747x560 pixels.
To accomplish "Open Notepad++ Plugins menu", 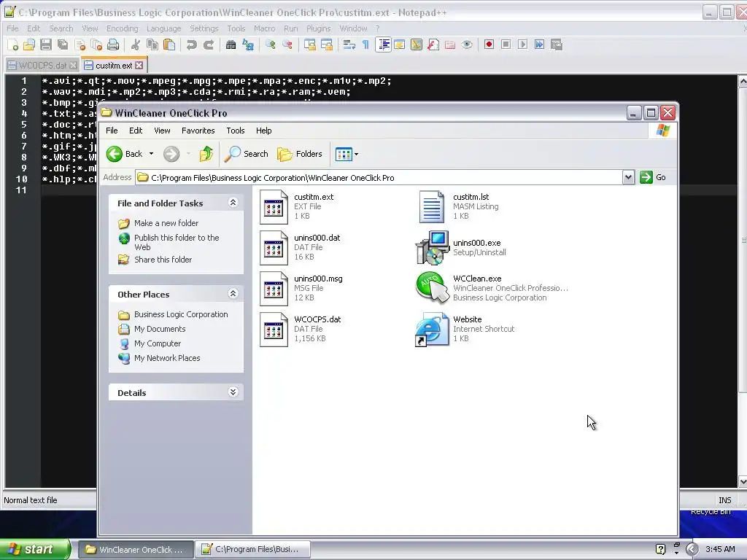I will (x=318, y=28).
